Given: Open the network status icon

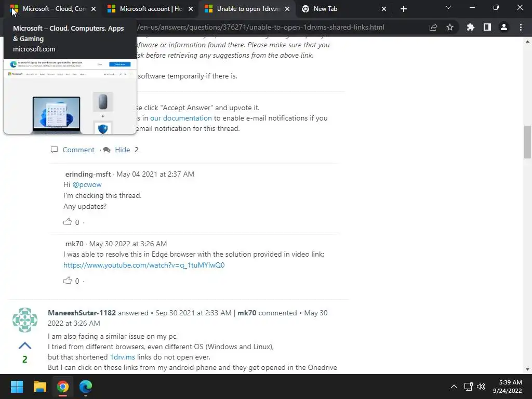Looking at the screenshot, I should (468, 387).
